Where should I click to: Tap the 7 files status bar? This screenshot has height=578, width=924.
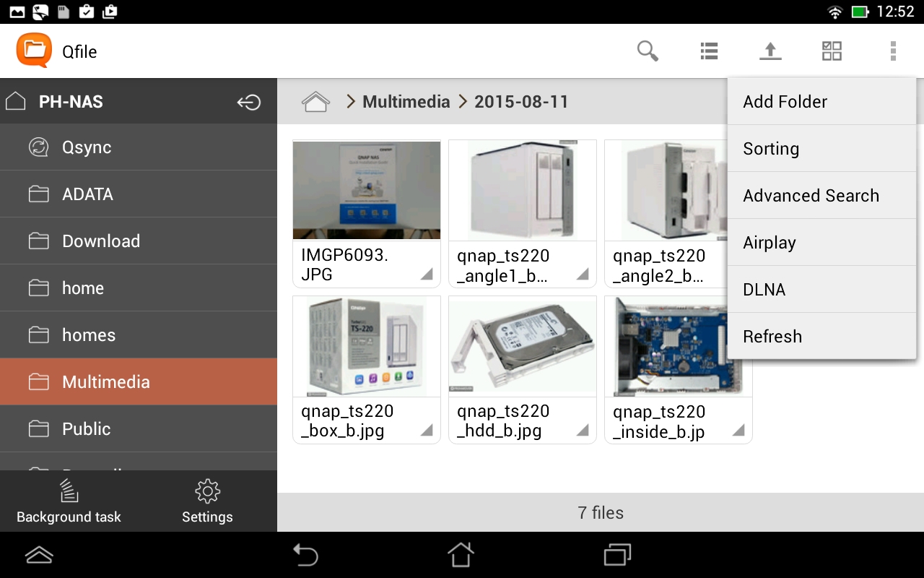601,513
